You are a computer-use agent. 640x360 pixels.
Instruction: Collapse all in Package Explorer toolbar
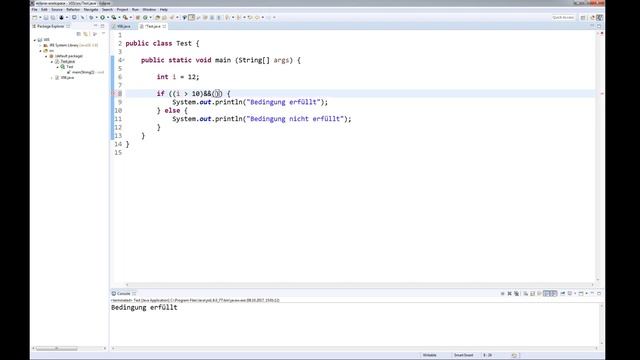point(79,34)
